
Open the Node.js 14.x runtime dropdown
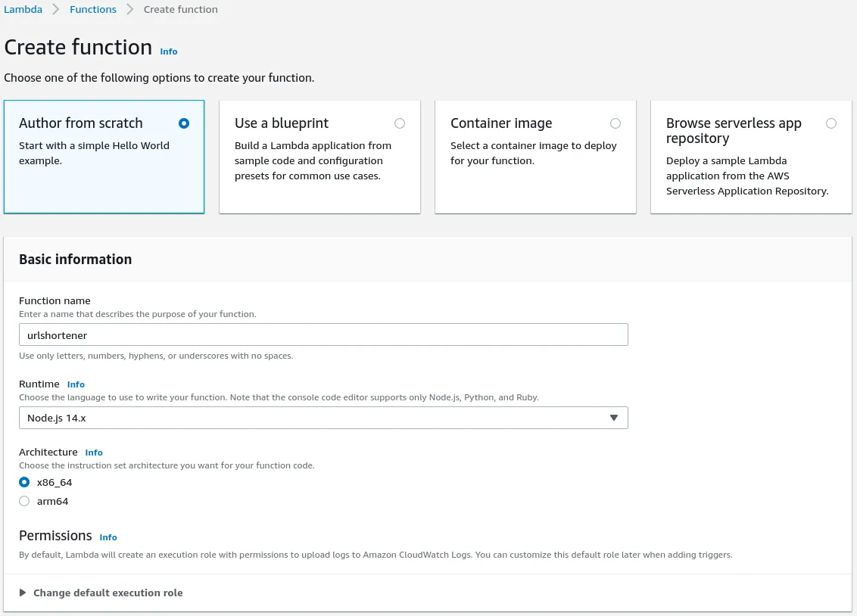pos(323,418)
